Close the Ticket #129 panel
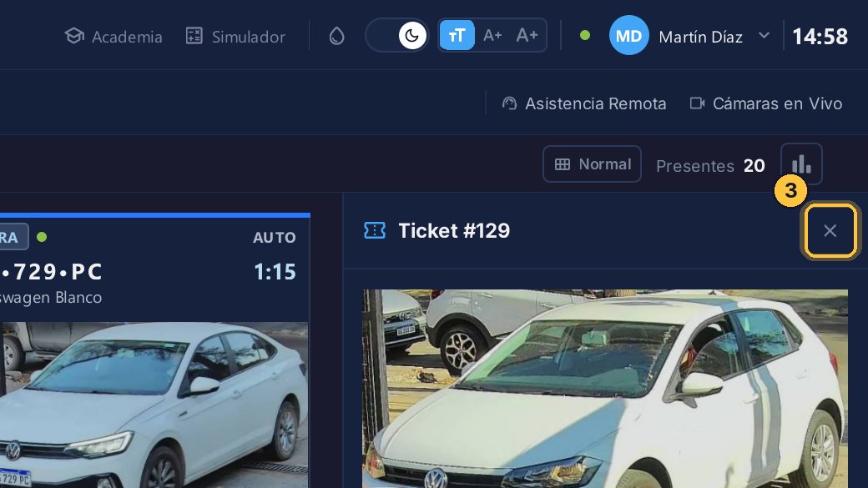 click(830, 231)
